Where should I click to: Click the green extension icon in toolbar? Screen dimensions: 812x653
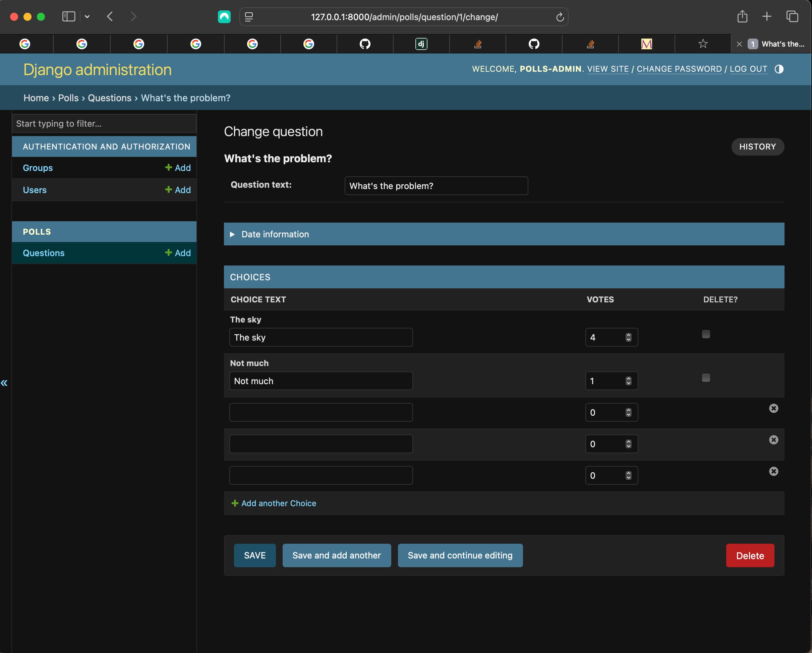[x=224, y=16]
